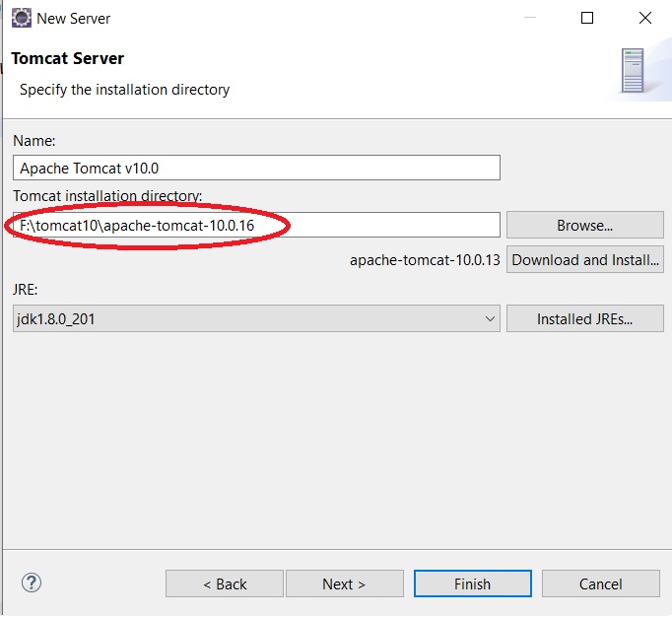Click the New Server title bar text

(x=73, y=19)
